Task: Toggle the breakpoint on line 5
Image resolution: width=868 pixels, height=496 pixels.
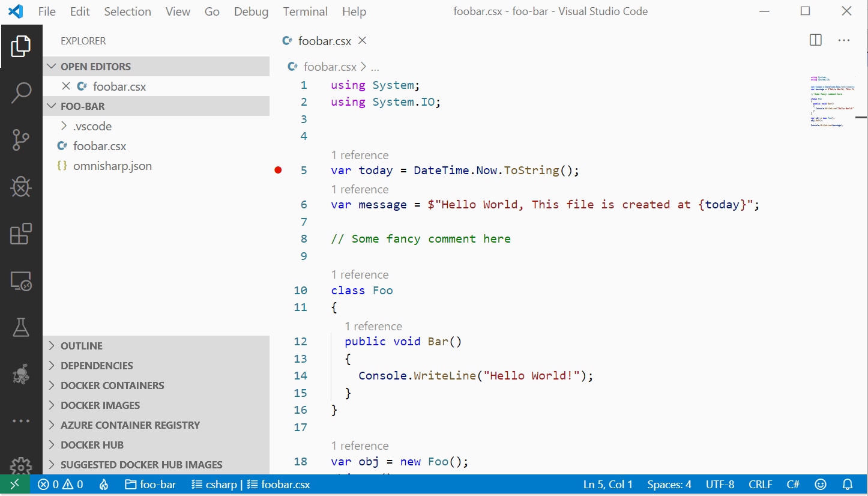Action: point(278,170)
